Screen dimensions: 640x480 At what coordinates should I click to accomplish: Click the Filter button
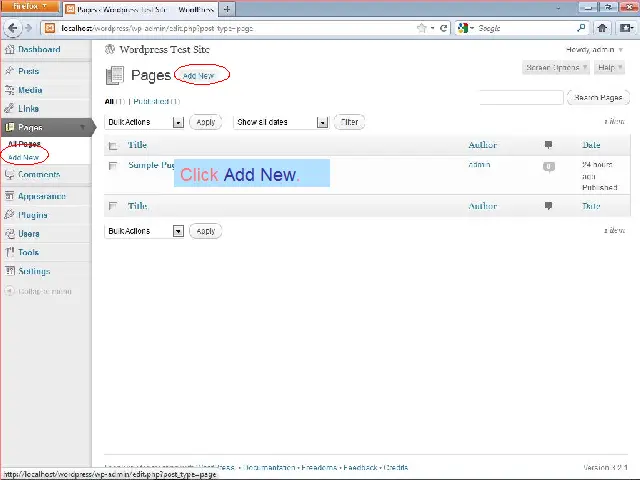(349, 122)
